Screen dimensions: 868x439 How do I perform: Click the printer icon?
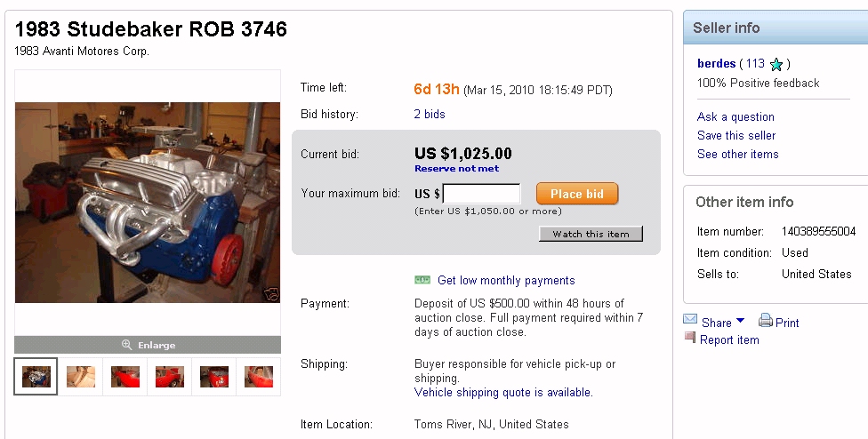point(765,322)
